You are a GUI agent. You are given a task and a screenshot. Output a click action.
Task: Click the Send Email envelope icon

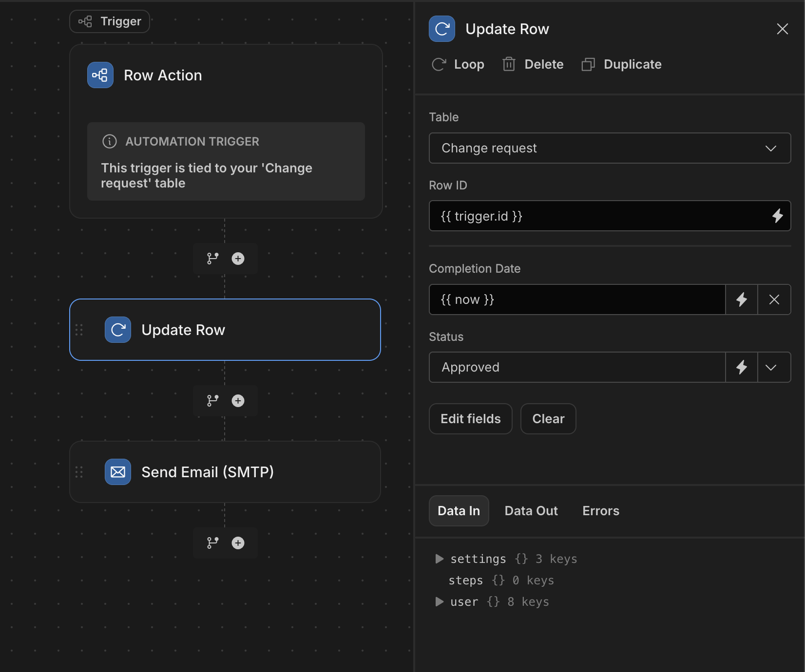(118, 472)
